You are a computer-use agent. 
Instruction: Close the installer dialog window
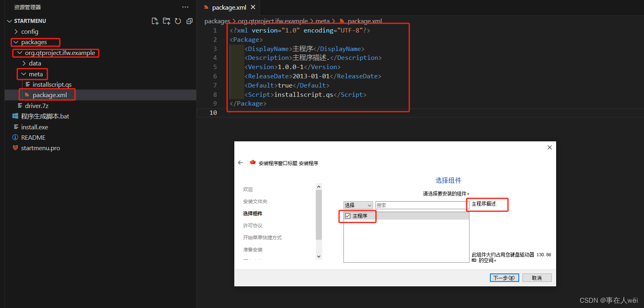(x=550, y=147)
